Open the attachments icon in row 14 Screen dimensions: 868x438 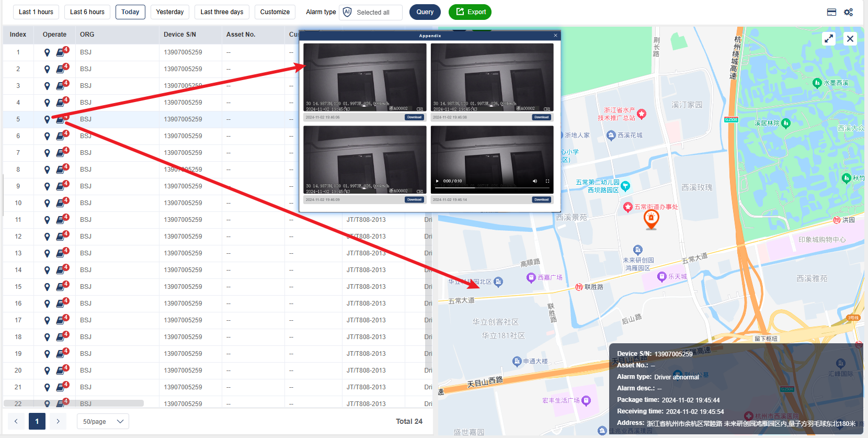[x=61, y=270]
